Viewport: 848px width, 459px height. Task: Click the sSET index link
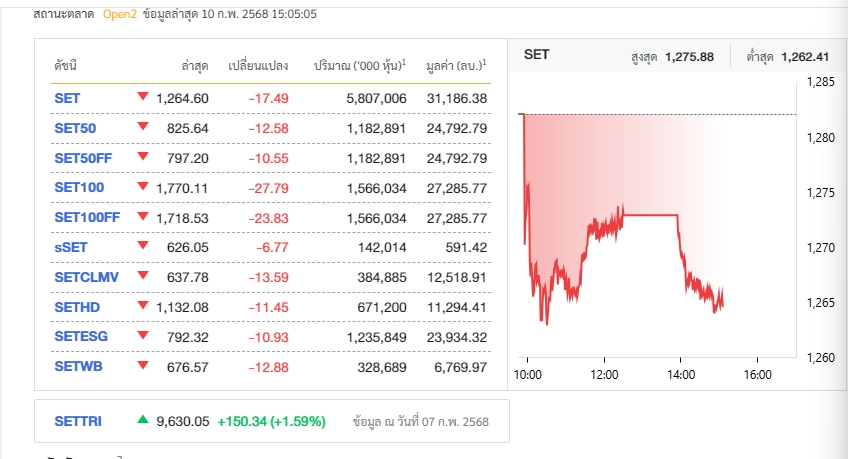pyautogui.click(x=70, y=247)
